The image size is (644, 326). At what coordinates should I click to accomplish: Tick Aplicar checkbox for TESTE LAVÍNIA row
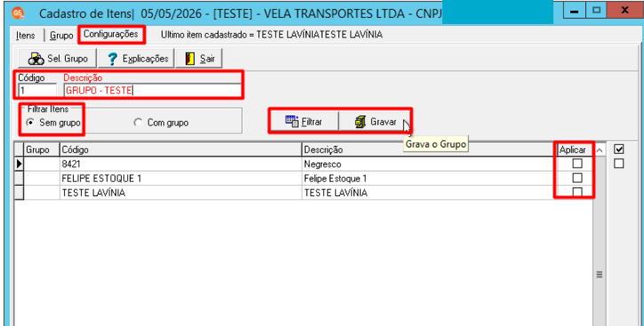pyautogui.click(x=577, y=192)
